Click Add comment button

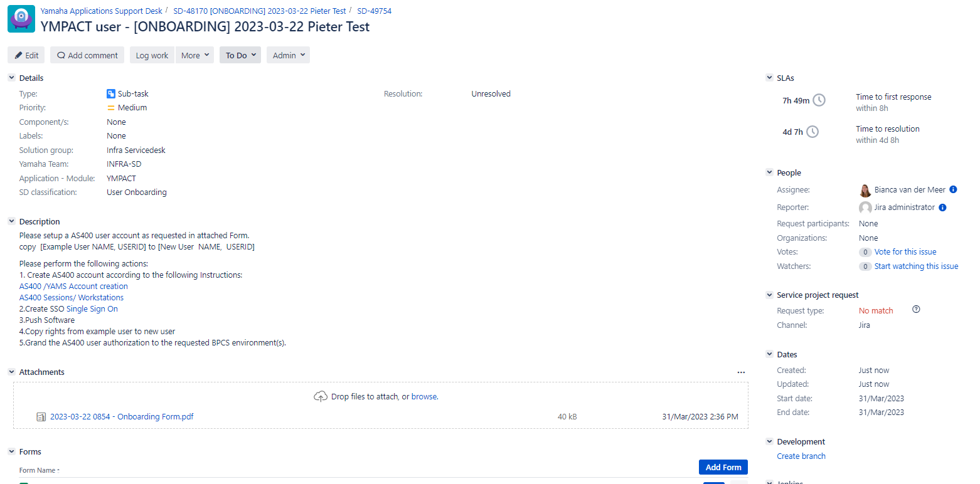pos(87,55)
